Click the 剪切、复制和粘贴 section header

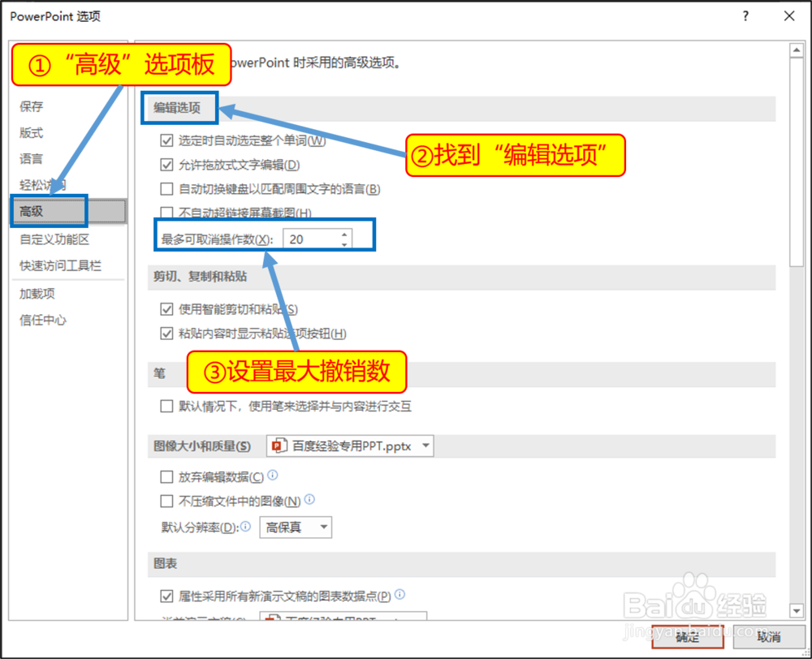point(200,277)
